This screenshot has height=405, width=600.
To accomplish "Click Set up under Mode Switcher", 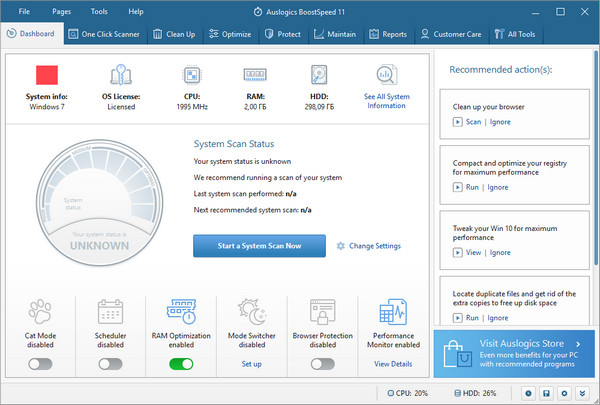I will click(252, 364).
